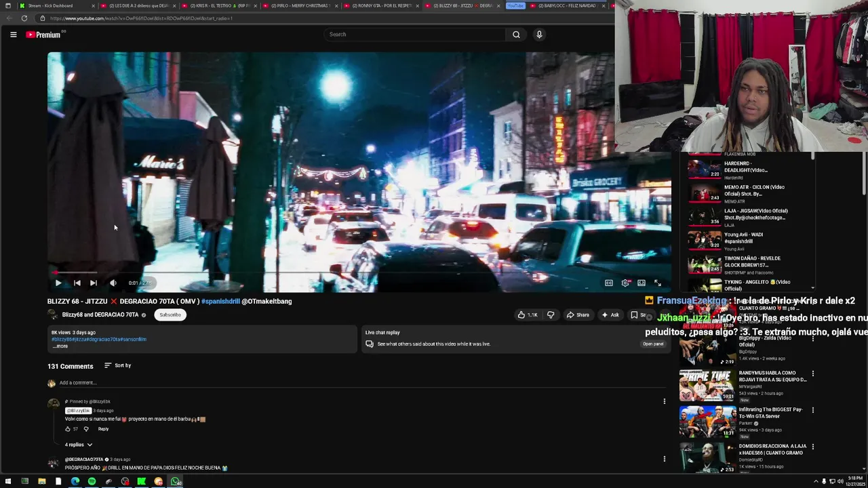Viewport: 868px width, 488px height.
Task: Start voice search with the microphone icon
Action: (x=539, y=35)
